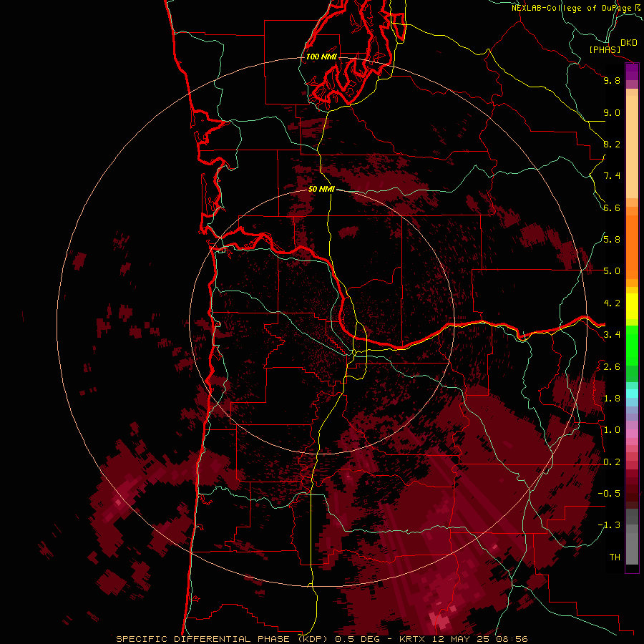
Task: Click the 9.8 value on the color scale
Action: (x=612, y=80)
